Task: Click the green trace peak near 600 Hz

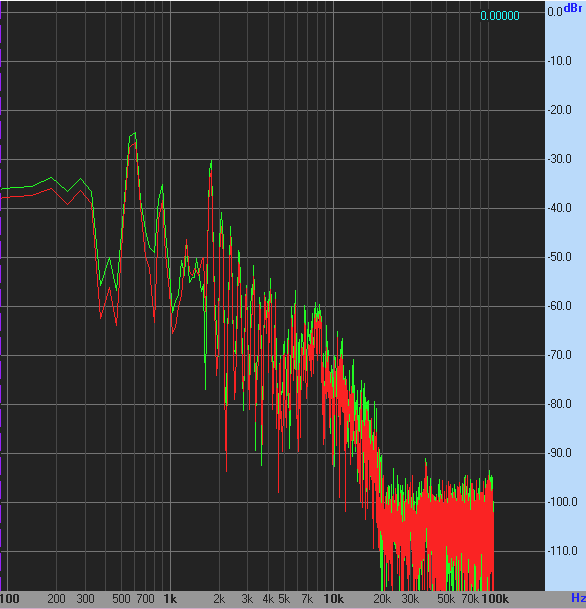Action: 133,134
